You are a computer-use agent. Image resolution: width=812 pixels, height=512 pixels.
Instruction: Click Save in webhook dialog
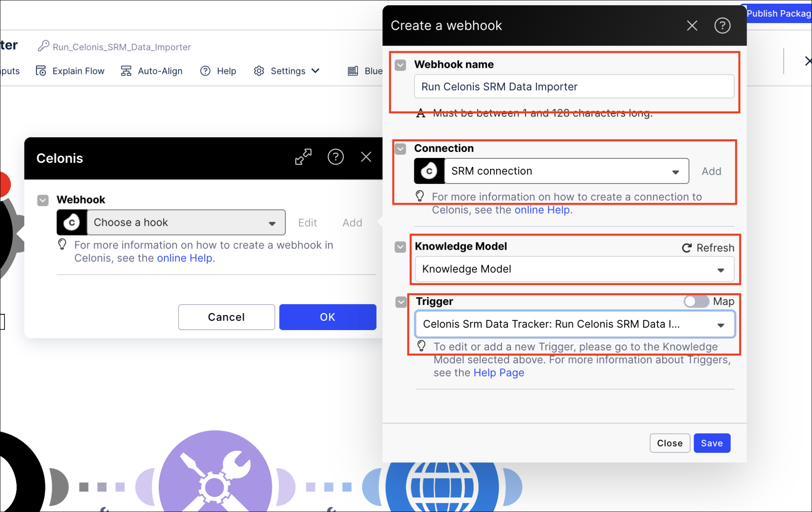pyautogui.click(x=712, y=443)
